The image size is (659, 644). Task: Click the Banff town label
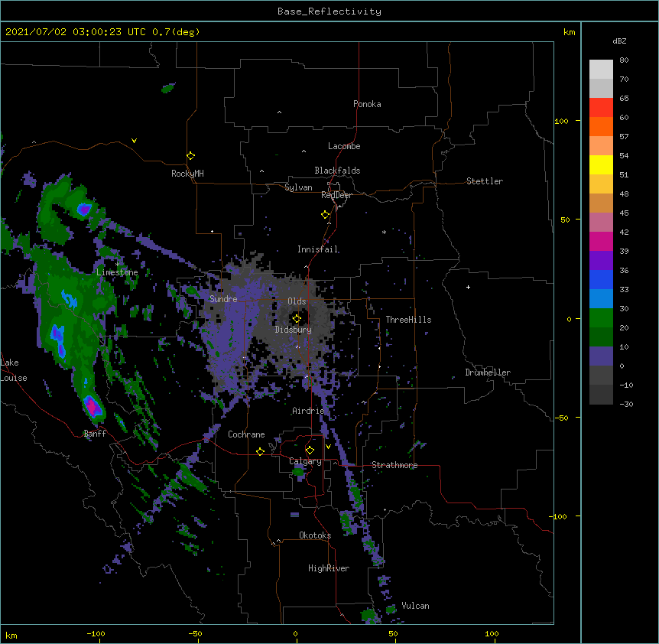pyautogui.click(x=95, y=434)
